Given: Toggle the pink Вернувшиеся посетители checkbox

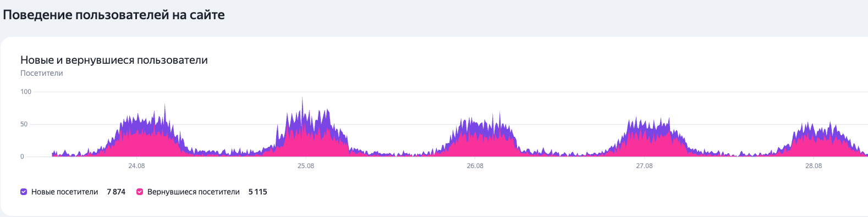Looking at the screenshot, I should coord(140,192).
